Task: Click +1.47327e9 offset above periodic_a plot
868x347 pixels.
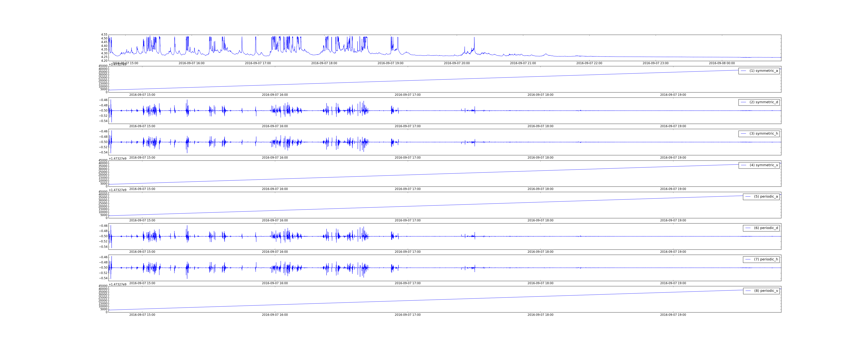Action: click(118, 190)
